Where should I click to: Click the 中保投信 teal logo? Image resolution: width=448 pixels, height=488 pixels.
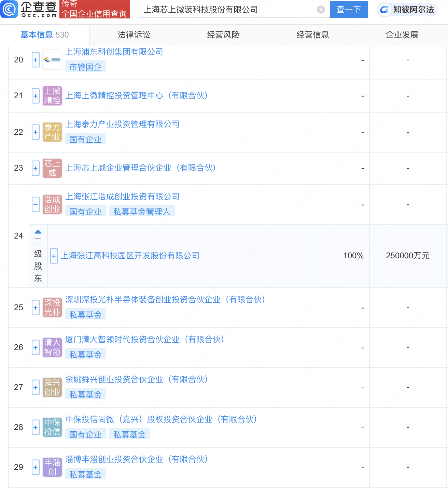tap(52, 427)
